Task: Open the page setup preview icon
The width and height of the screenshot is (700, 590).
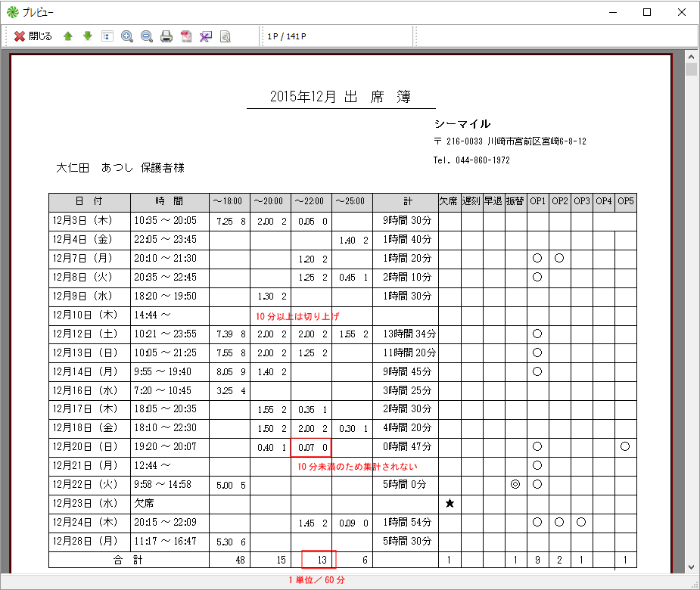Action: click(225, 36)
